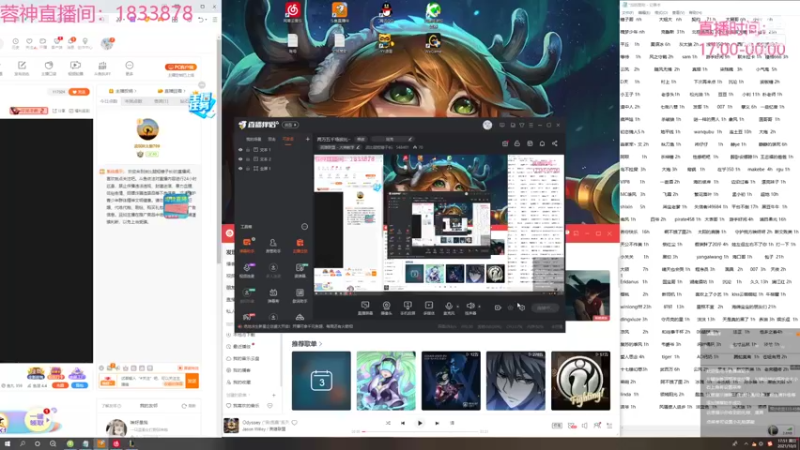This screenshot has width=800, height=450.
Task: Hide the first text source layer
Action: point(240,150)
